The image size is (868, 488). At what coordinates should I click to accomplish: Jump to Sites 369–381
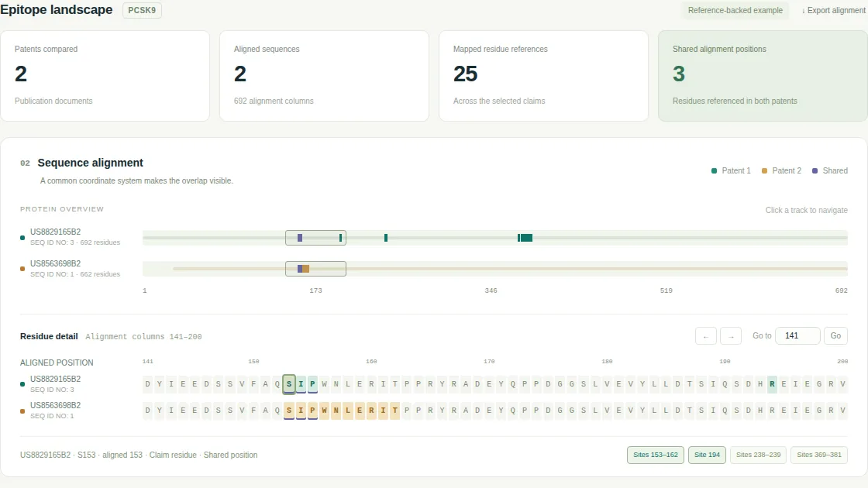pyautogui.click(x=818, y=455)
